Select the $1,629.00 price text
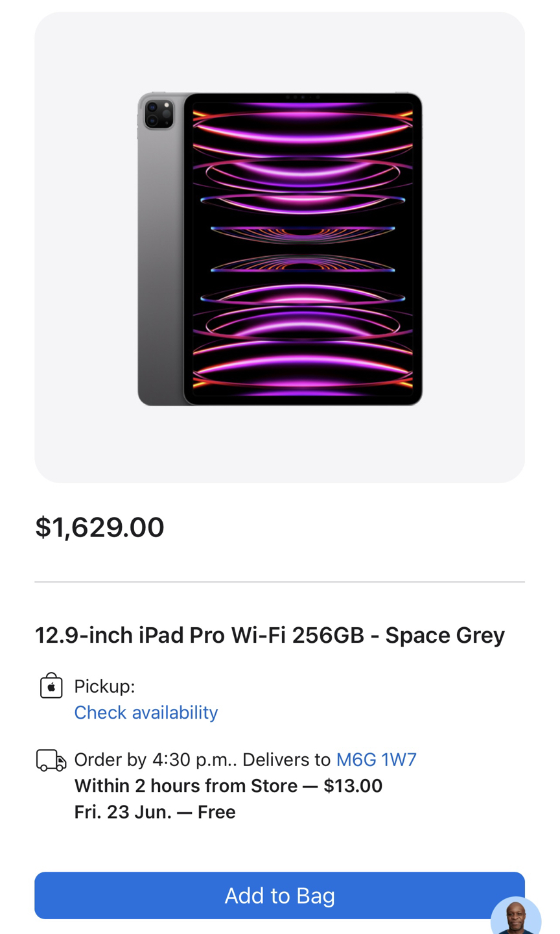The image size is (560, 934). coord(100,527)
